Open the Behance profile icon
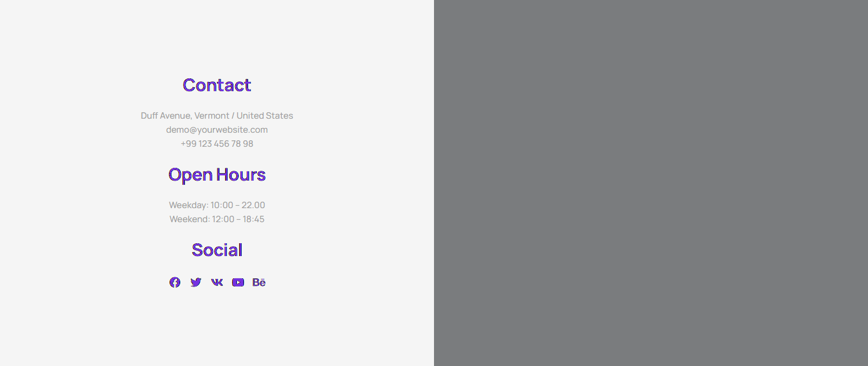Screen dimensions: 868x366 tap(259, 282)
